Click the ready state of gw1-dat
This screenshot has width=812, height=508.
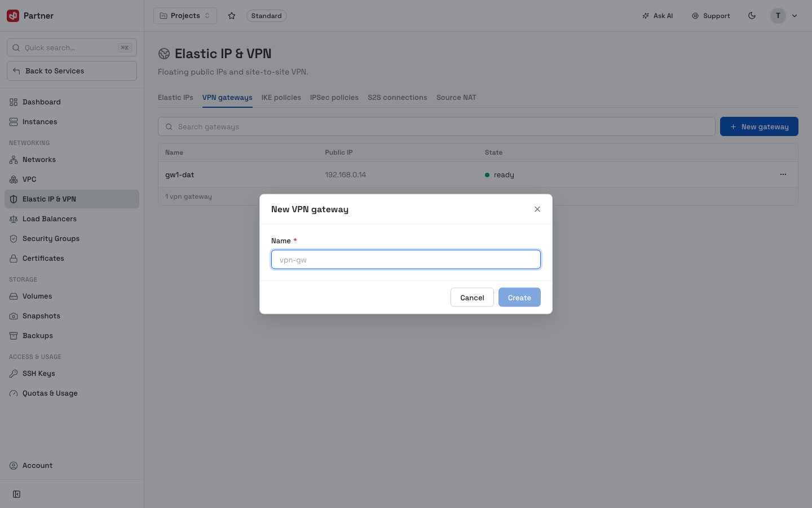tap(500, 175)
